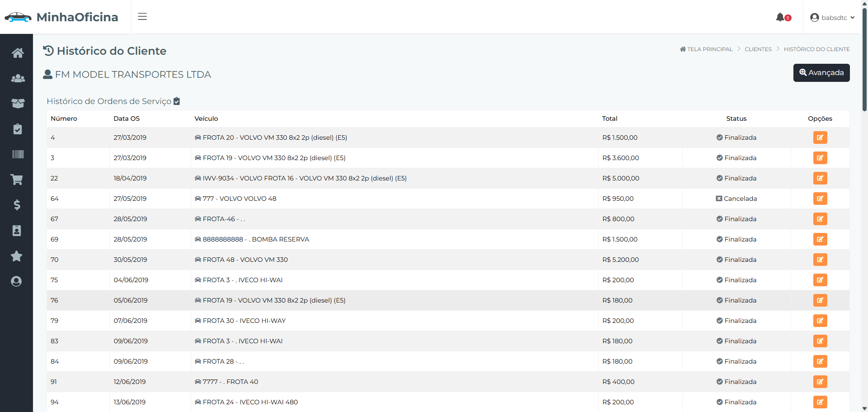Edit order 79 FROTA 30
This screenshot has width=868, height=412.
point(820,321)
